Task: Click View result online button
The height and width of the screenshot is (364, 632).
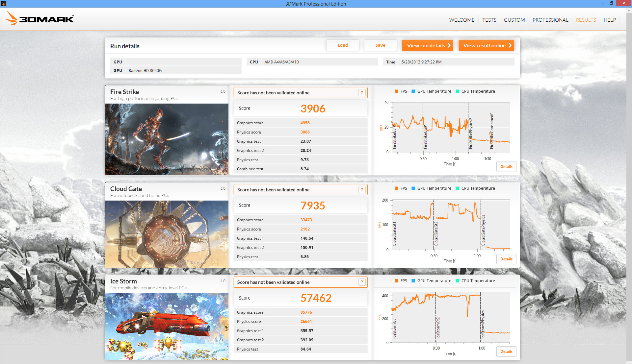Action: (x=486, y=45)
